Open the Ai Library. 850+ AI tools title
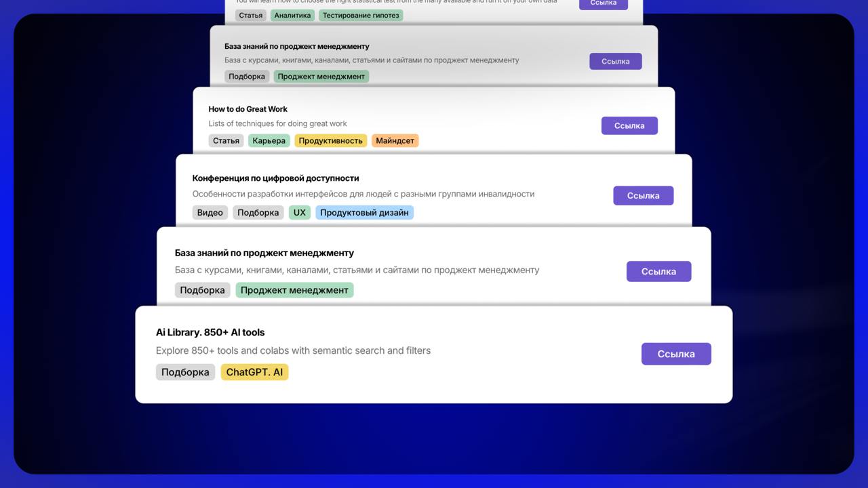868x488 pixels. pos(210,332)
